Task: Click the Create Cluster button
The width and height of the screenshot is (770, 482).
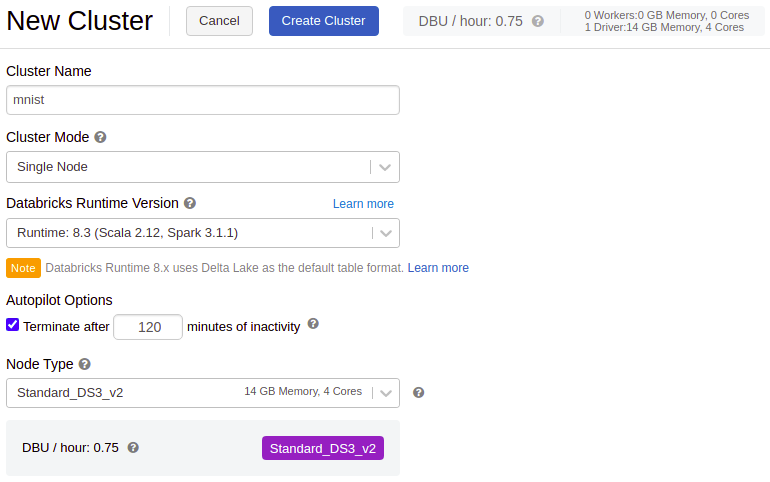Action: [x=323, y=21]
